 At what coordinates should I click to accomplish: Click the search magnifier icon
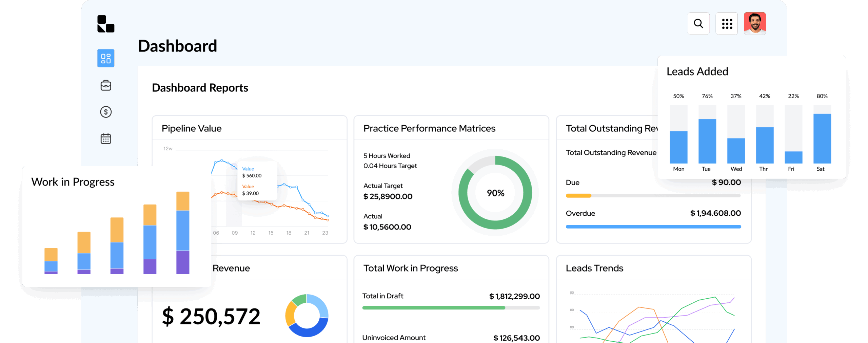[698, 24]
